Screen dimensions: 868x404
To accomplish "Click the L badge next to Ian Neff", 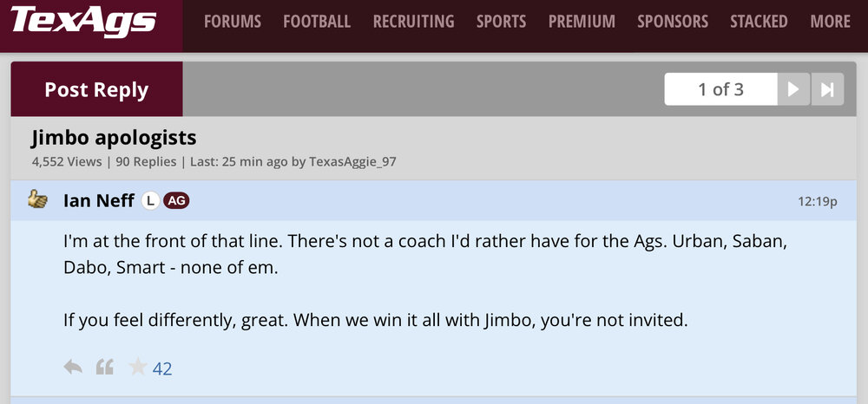I will [150, 200].
